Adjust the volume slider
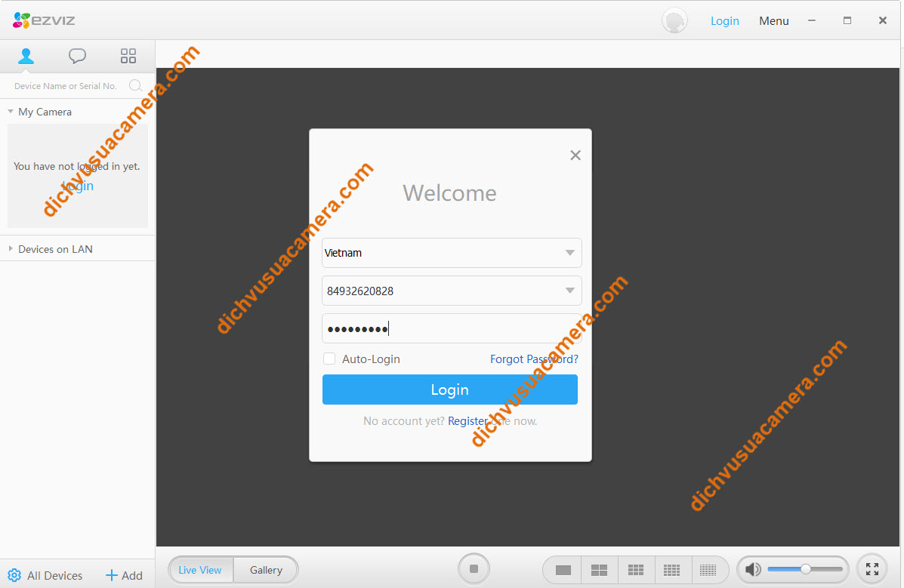Screen dimensions: 904x588 point(805,569)
